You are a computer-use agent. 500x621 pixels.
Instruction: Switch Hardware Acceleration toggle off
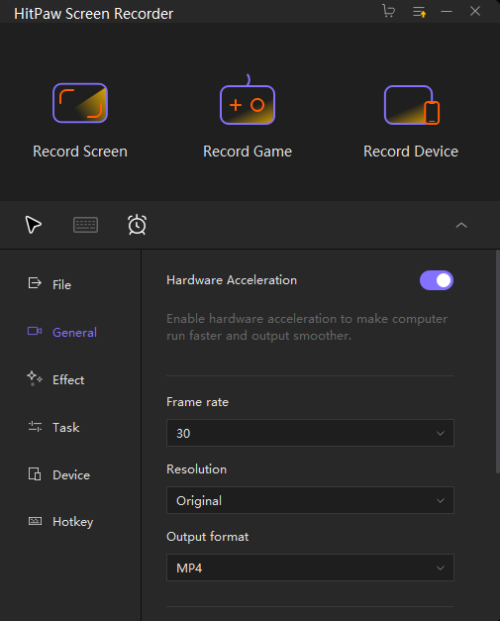click(x=437, y=280)
